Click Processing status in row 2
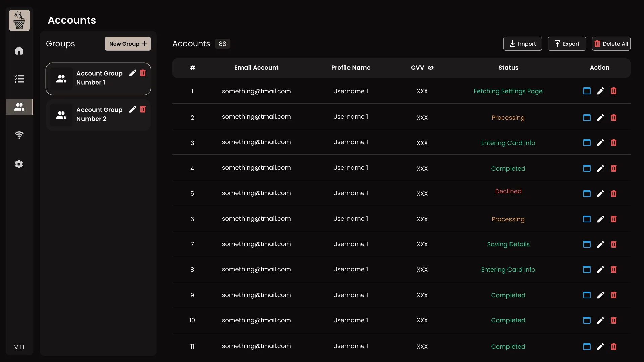644x362 pixels. 508,118
